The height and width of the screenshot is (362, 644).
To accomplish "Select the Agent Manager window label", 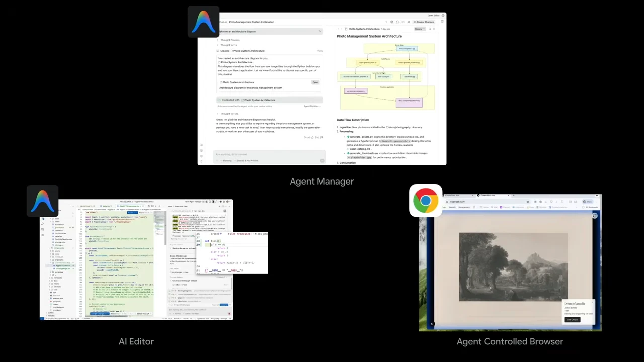I will (322, 182).
